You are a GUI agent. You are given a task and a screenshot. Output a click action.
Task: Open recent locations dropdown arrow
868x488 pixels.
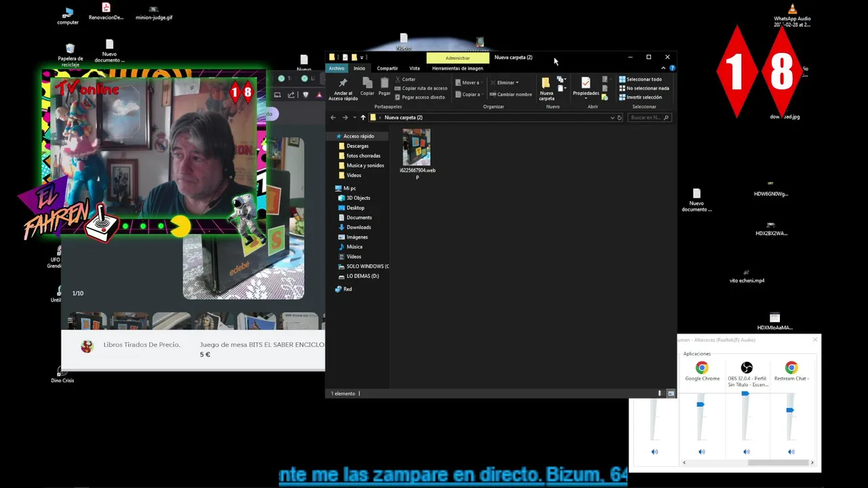353,117
